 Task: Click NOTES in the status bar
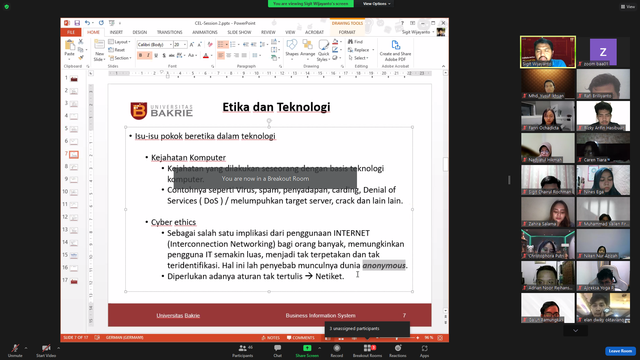[x=271, y=338]
